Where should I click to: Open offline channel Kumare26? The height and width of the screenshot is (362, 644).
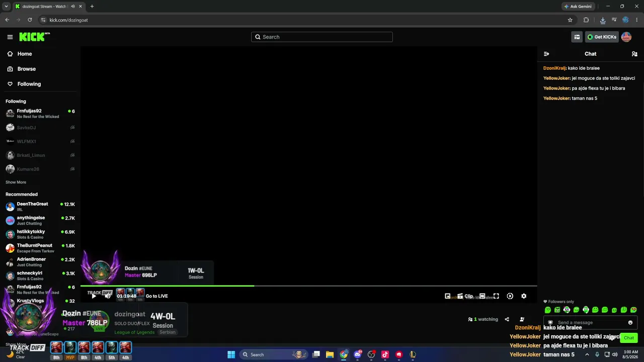pyautogui.click(x=40, y=169)
